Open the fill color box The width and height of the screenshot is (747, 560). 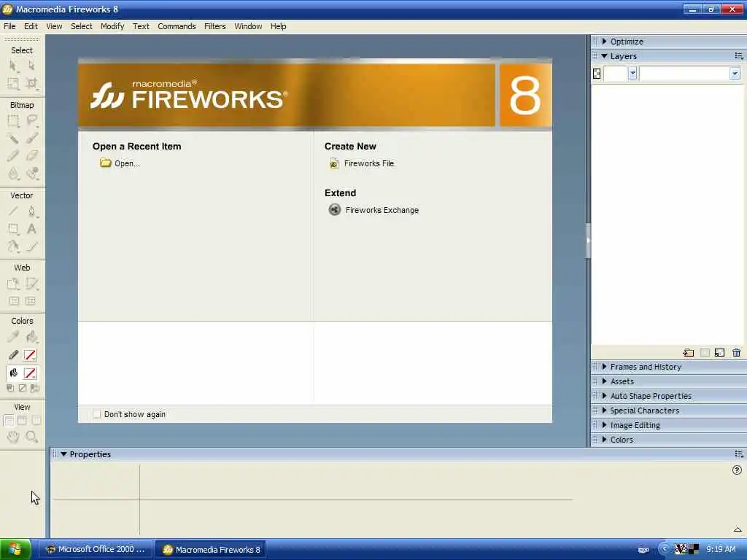[x=30, y=373]
